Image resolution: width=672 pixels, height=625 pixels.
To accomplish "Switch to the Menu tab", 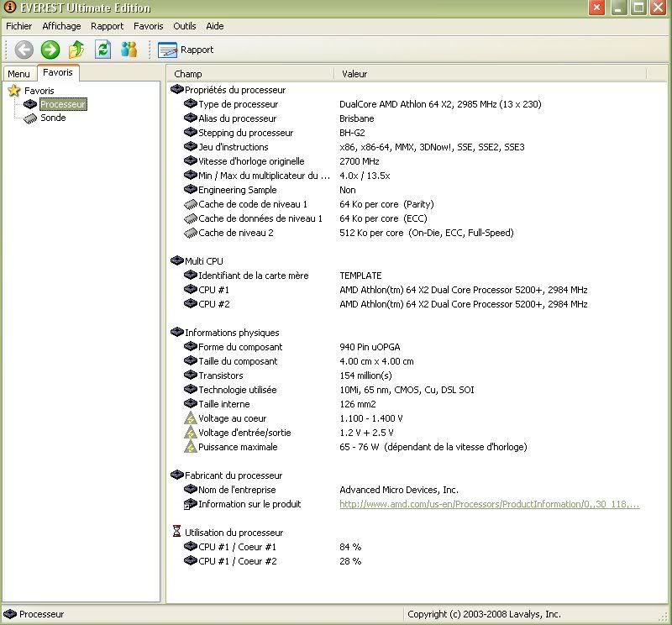I will coord(18,74).
